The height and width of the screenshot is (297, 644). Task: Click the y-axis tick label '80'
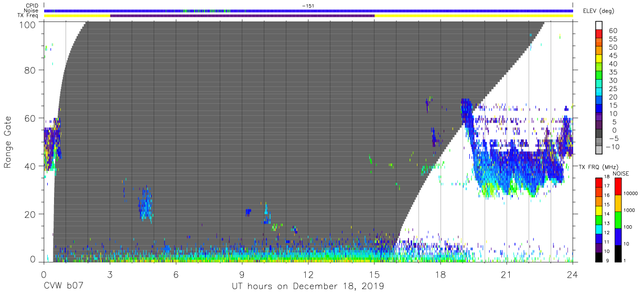30,70
